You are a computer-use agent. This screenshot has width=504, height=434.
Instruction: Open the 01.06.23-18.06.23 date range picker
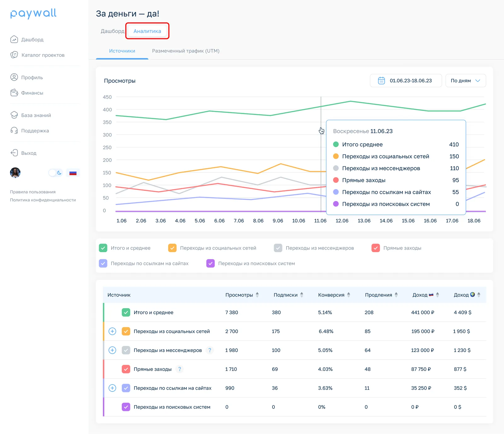pyautogui.click(x=406, y=81)
